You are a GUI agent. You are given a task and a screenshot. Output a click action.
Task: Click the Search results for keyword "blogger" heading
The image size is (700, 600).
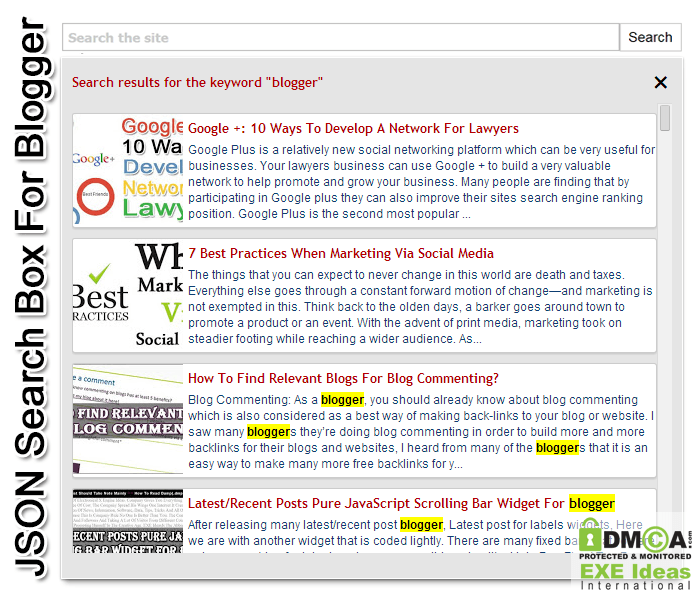click(197, 83)
